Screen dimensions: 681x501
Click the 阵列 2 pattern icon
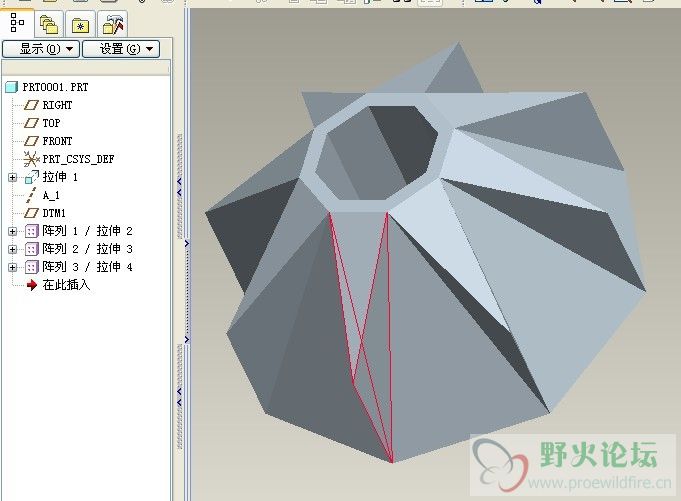click(x=31, y=249)
